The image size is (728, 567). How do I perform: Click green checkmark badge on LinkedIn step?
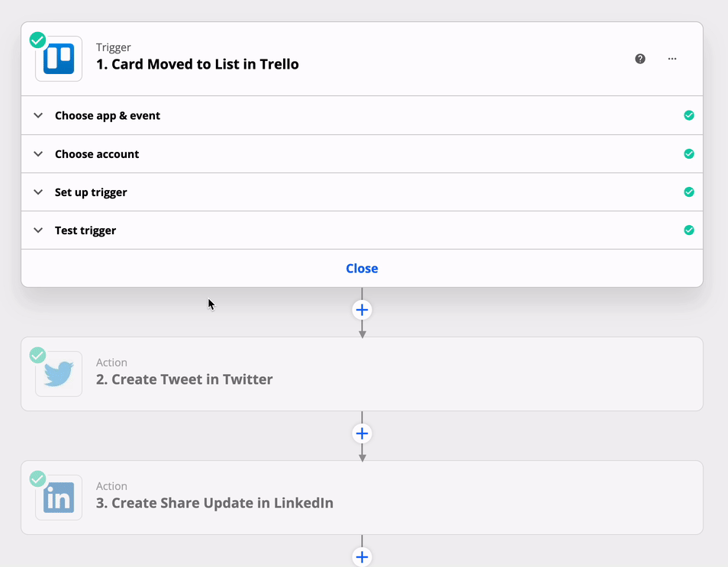click(37, 478)
